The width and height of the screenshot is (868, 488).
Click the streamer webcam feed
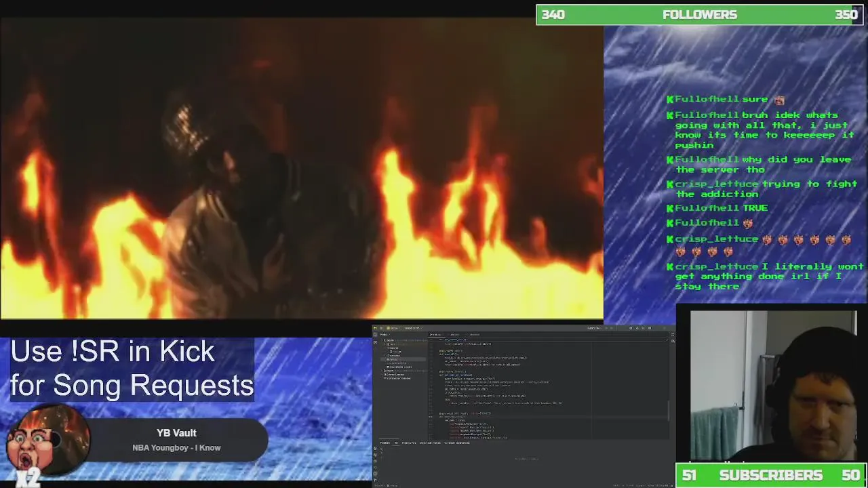(x=773, y=386)
